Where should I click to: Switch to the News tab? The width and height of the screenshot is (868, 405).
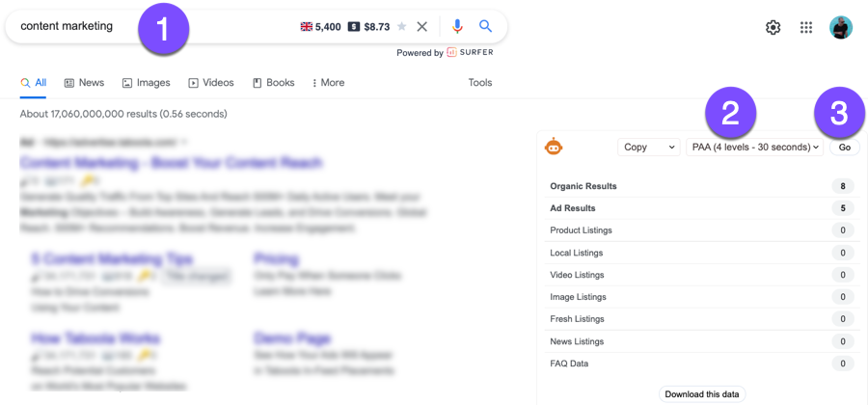pyautogui.click(x=84, y=83)
